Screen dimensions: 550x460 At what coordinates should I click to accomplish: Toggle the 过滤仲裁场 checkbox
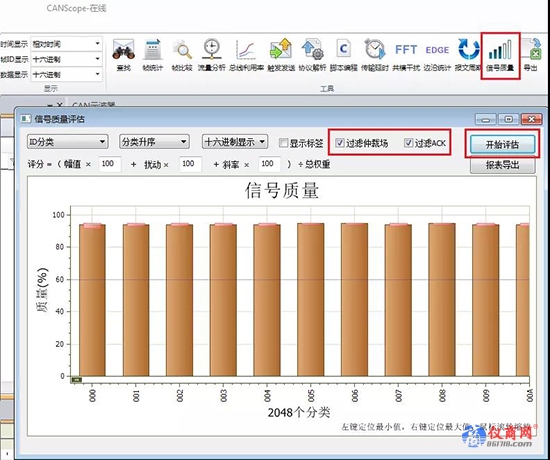click(340, 142)
